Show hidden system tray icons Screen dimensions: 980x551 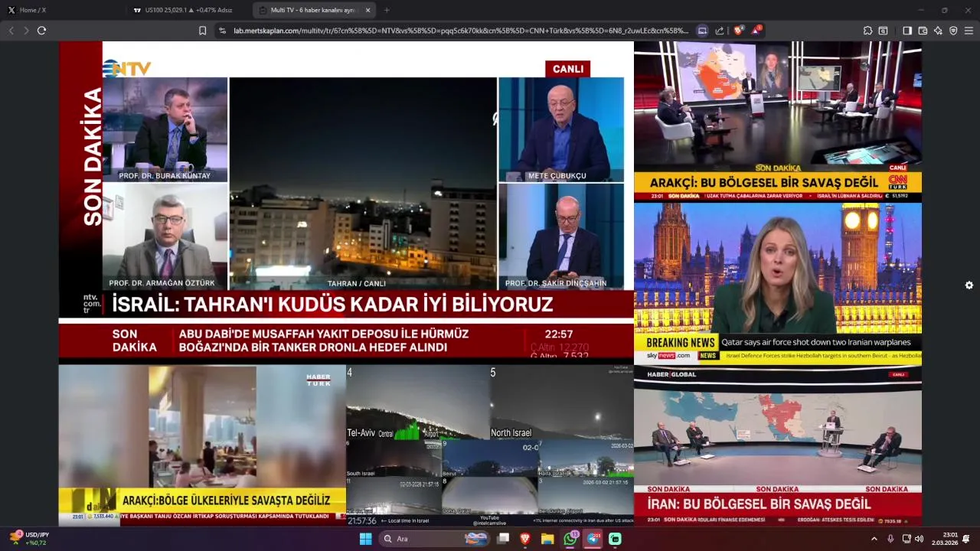click(874, 539)
